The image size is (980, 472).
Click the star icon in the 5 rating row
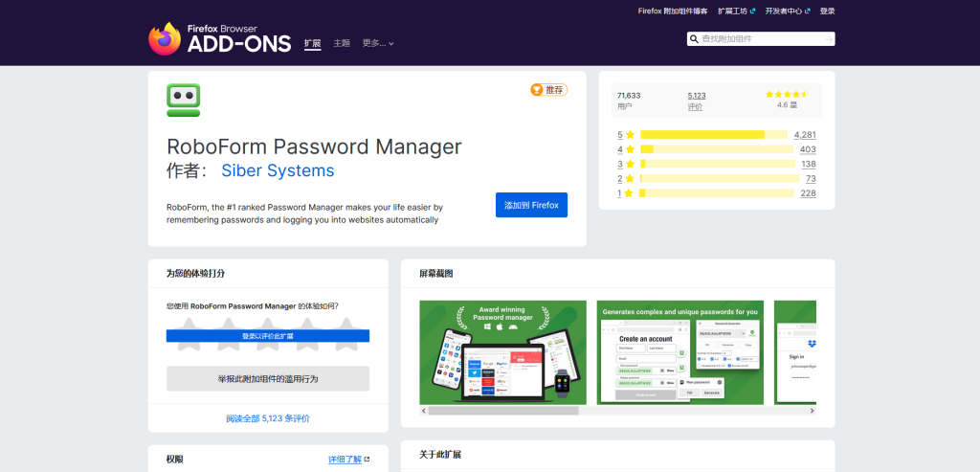(630, 134)
